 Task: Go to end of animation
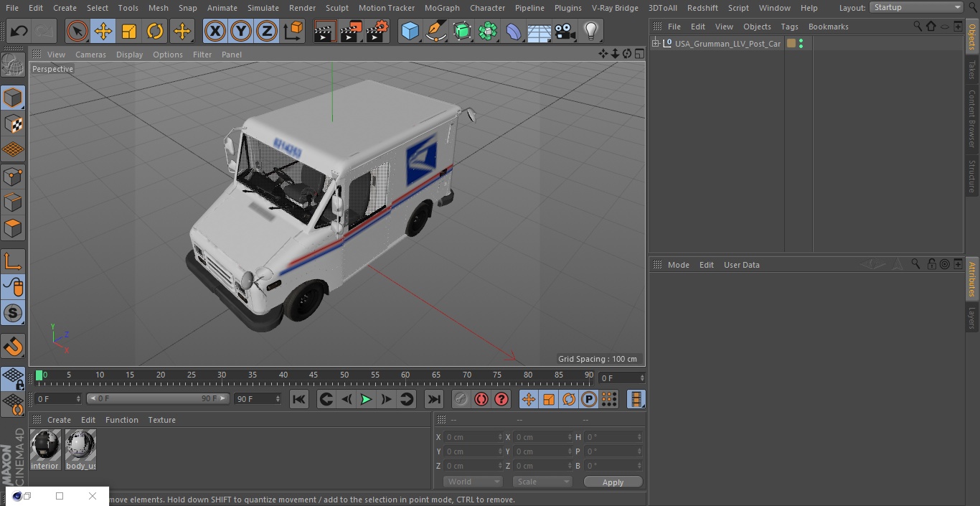click(x=434, y=399)
